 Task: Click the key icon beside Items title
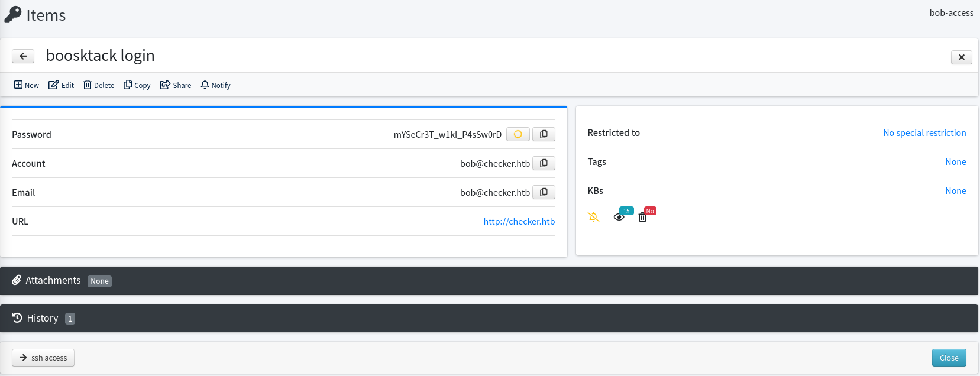12,15
